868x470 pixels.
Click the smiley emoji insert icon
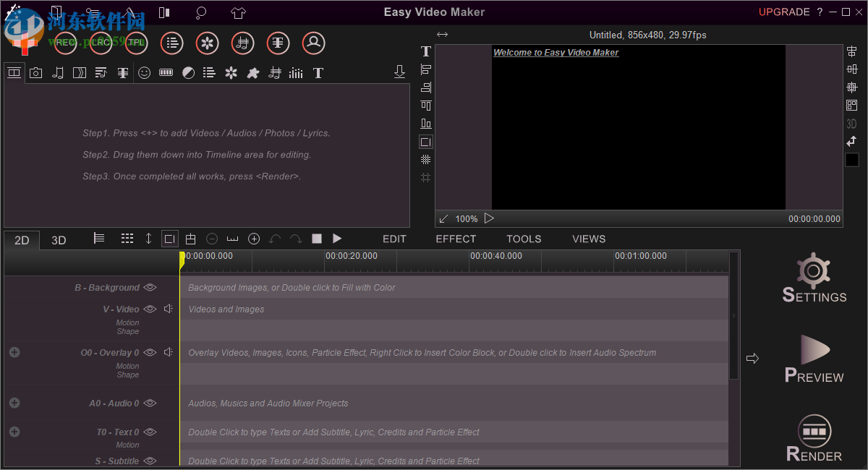click(x=144, y=72)
